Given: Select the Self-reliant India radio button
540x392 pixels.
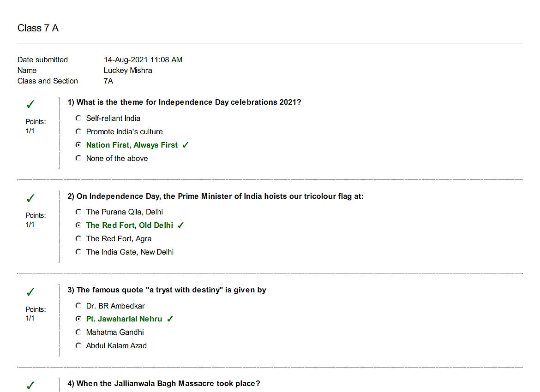Looking at the screenshot, I should [x=78, y=118].
